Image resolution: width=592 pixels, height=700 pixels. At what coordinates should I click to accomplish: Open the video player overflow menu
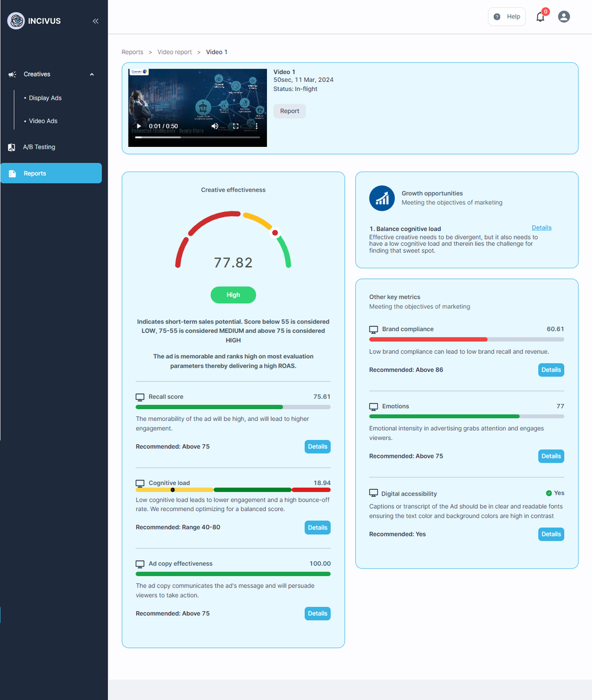257,126
